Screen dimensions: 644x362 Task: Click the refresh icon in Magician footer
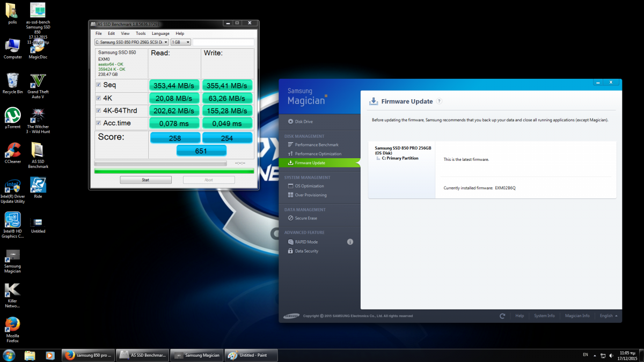pyautogui.click(x=502, y=316)
